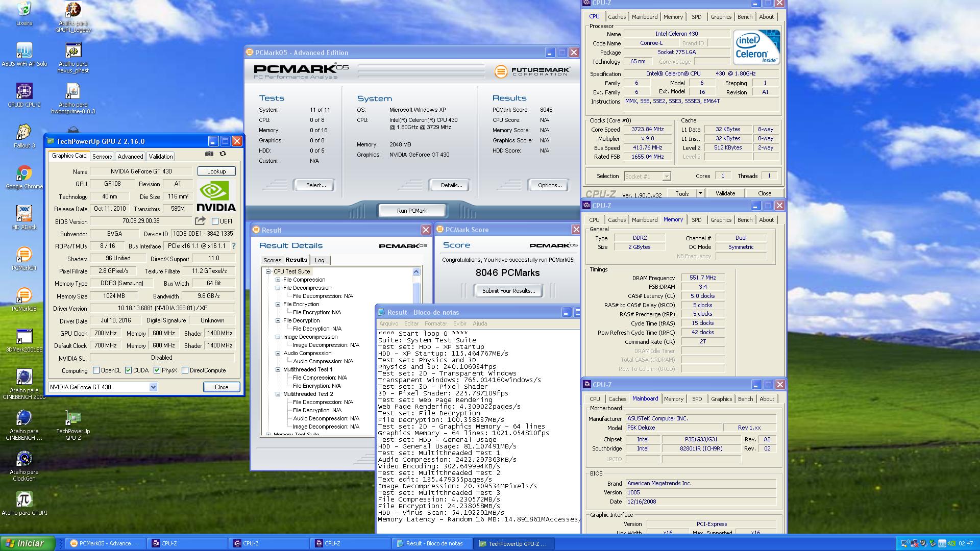Image resolution: width=980 pixels, height=551 pixels.
Task: Click the PCMark05 Options button
Action: pos(549,185)
